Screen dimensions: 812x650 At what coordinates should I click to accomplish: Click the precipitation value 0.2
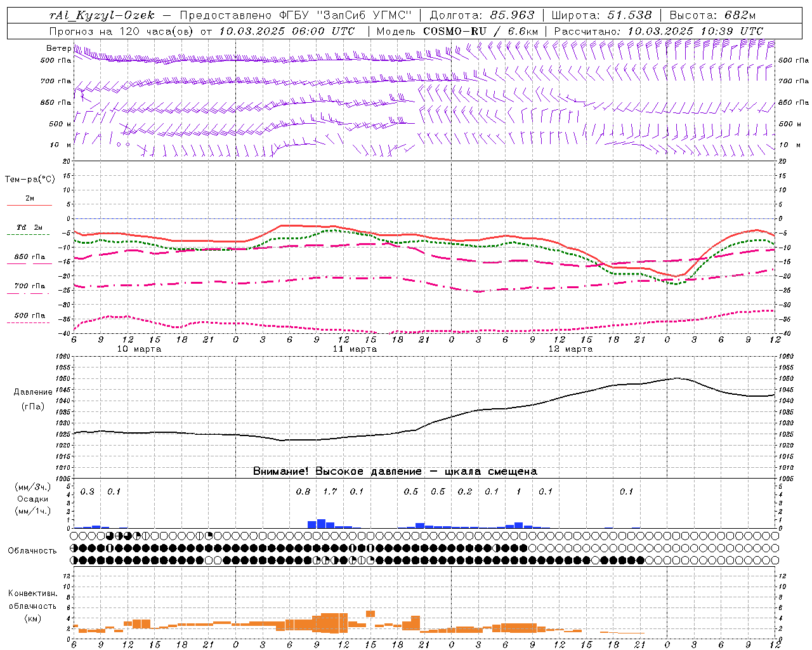pyautogui.click(x=465, y=492)
